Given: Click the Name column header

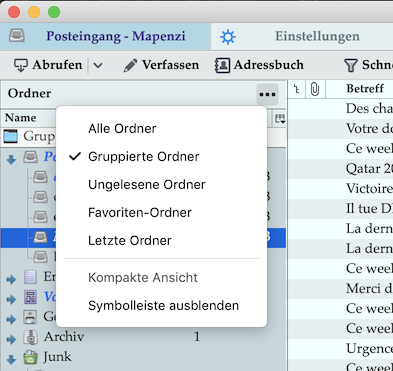Looking at the screenshot, I should click(21, 118).
